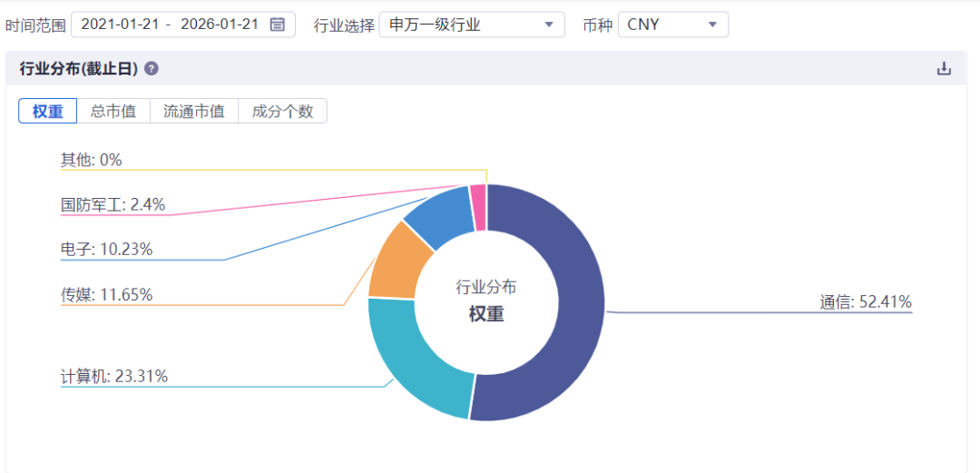
Task: Select the 权重 tab
Action: [48, 112]
